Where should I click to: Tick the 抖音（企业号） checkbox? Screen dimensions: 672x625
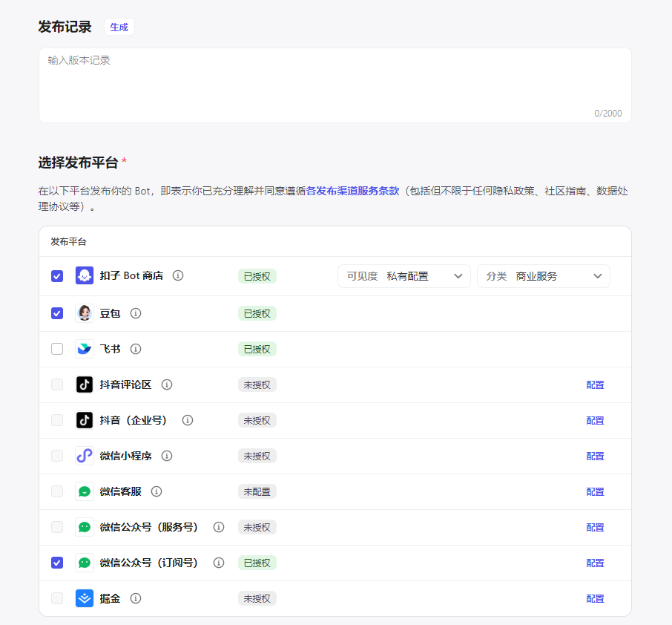point(57,420)
